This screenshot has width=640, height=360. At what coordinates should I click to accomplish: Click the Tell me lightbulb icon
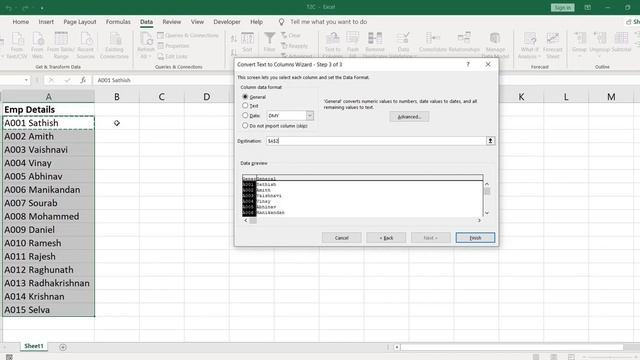click(281, 22)
